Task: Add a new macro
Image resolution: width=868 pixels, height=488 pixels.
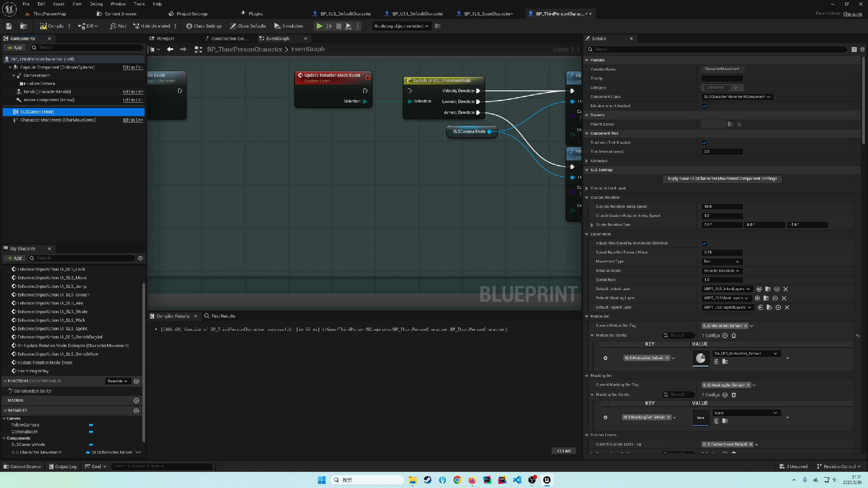Action: 136,400
